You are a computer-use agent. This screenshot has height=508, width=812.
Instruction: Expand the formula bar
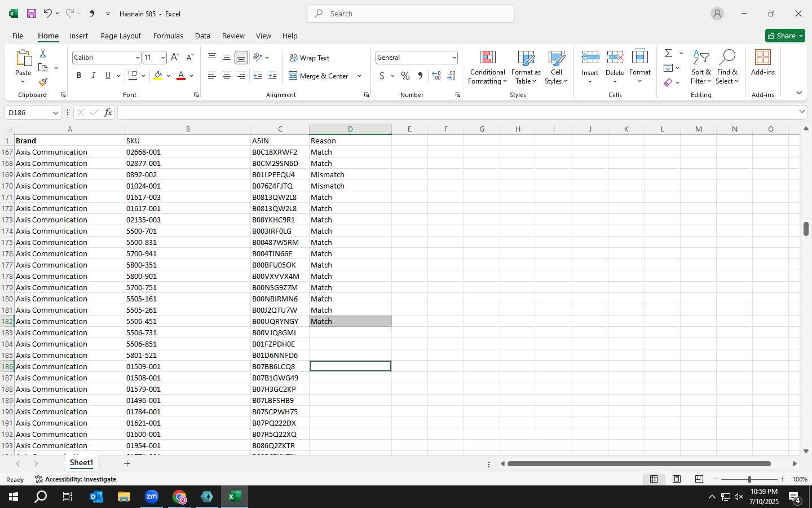[x=802, y=112]
